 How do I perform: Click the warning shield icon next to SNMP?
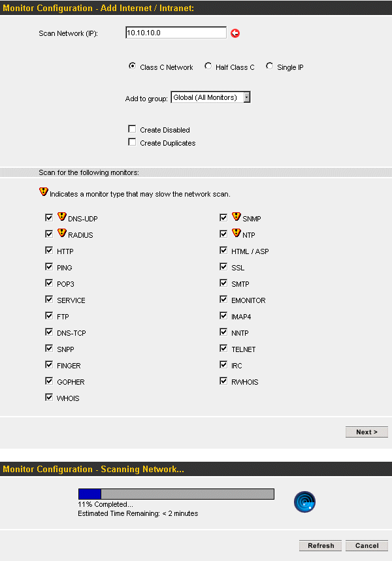point(237,216)
